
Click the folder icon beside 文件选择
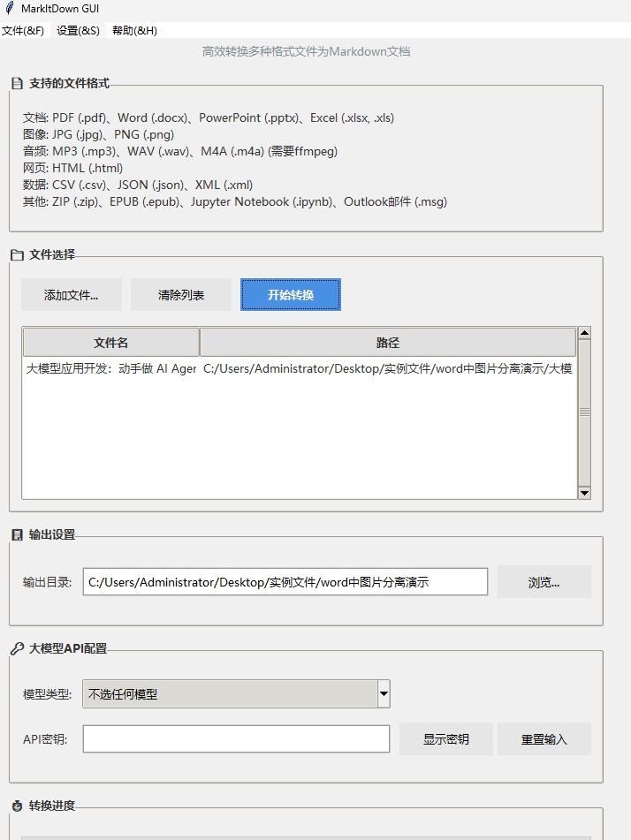pyautogui.click(x=17, y=255)
